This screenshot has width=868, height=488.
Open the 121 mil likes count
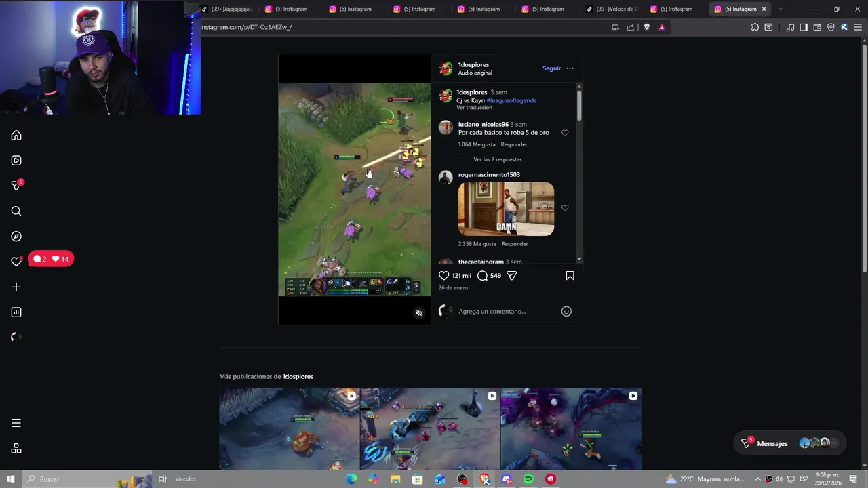pos(461,276)
